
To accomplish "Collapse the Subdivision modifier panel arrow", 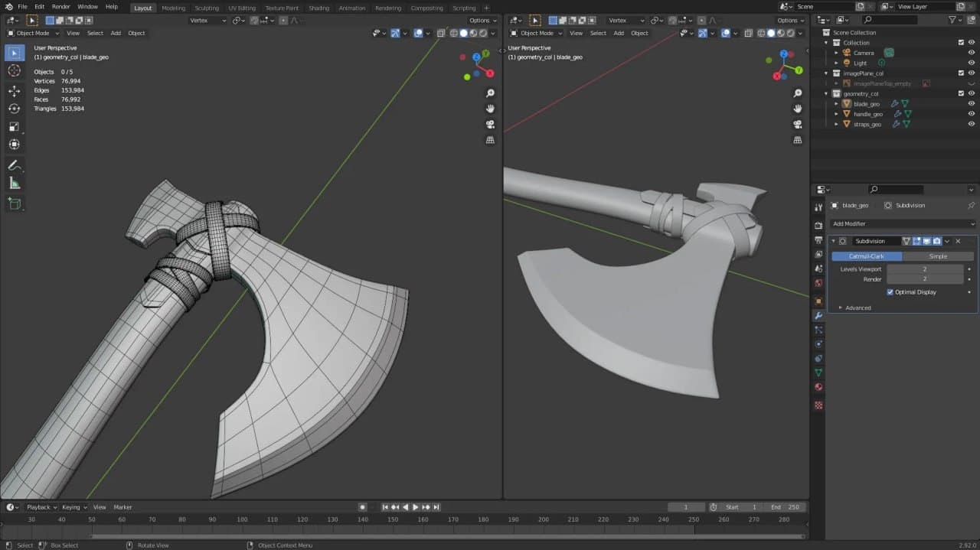I will pyautogui.click(x=834, y=241).
